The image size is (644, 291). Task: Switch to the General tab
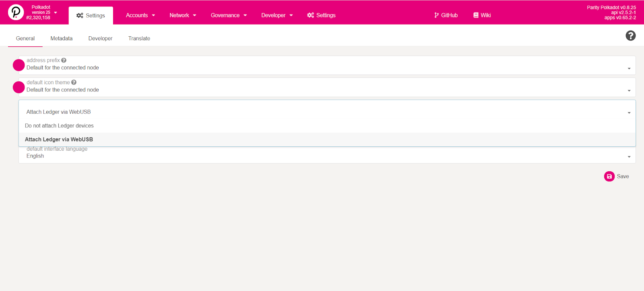25,38
